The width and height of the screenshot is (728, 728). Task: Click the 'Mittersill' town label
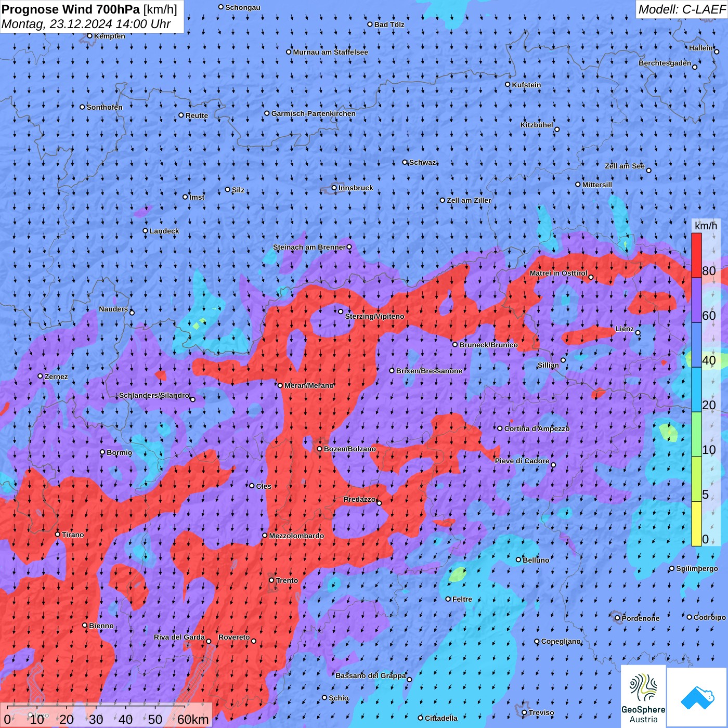tap(597, 185)
